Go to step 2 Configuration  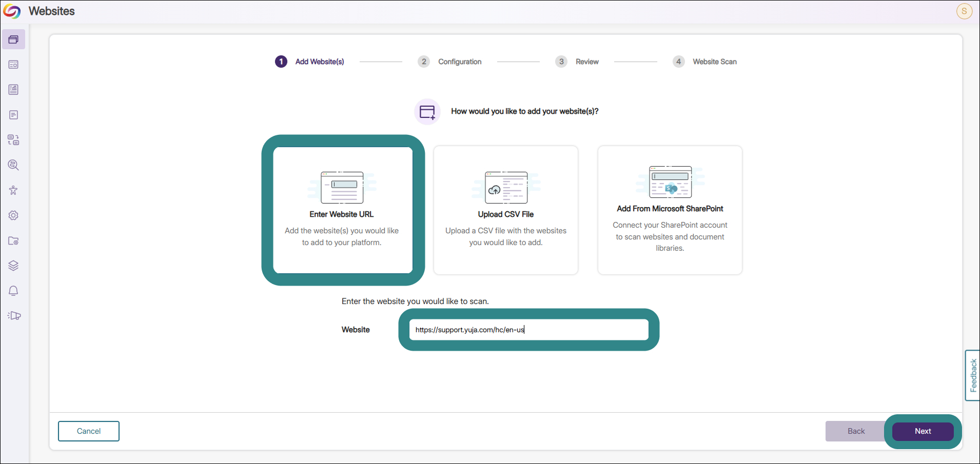tap(450, 62)
